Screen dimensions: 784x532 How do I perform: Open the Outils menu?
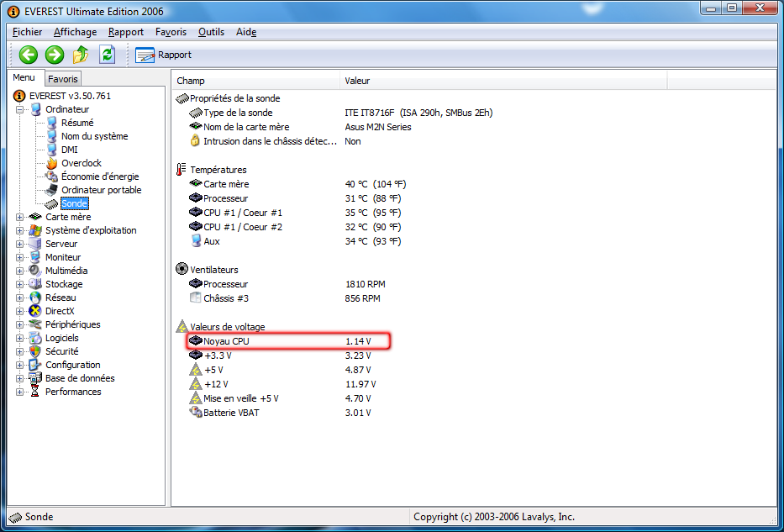211,32
